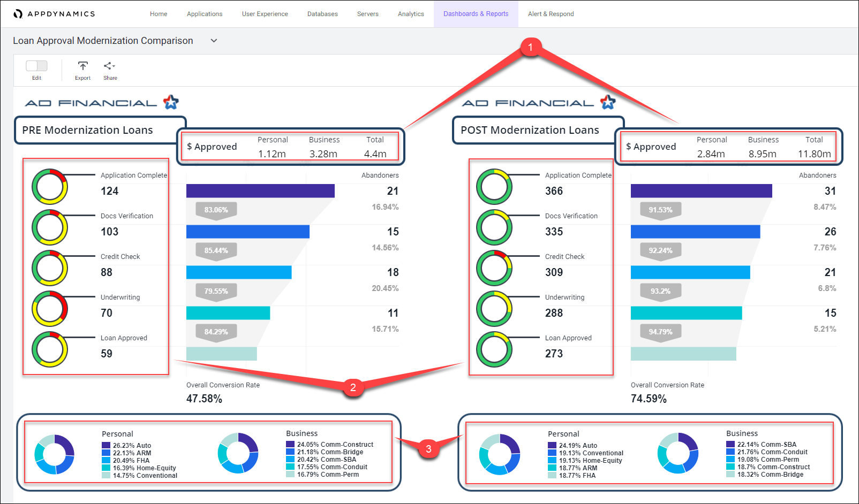Open the Share icon menu

click(109, 66)
